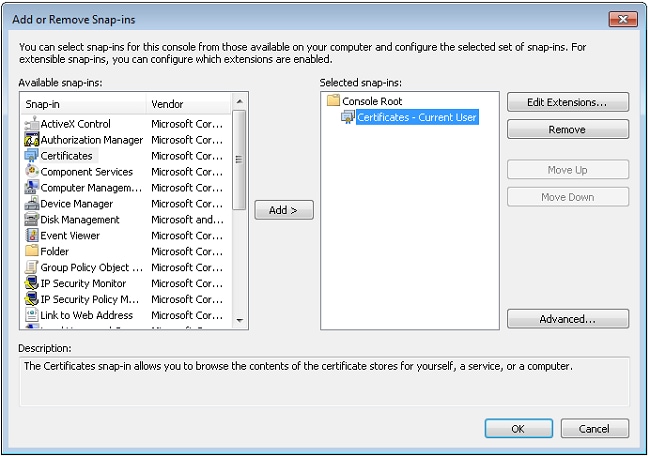Select Certificates in available snap-ins list
This screenshot has height=457, width=650.
[x=66, y=156]
